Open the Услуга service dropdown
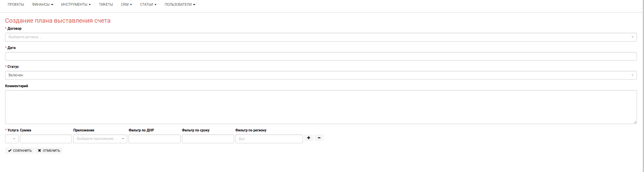 tap(12, 139)
